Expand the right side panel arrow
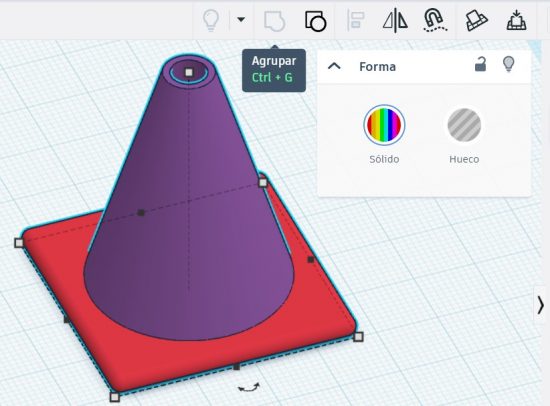550x406 pixels. point(541,305)
